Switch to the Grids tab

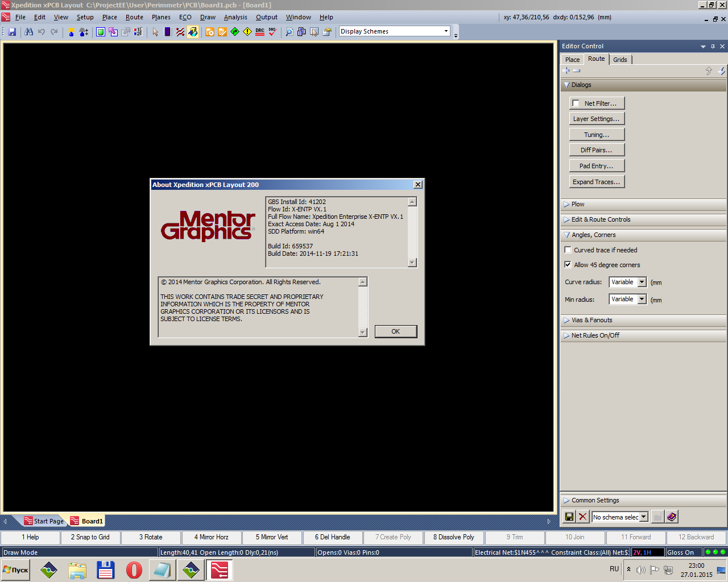pos(620,60)
